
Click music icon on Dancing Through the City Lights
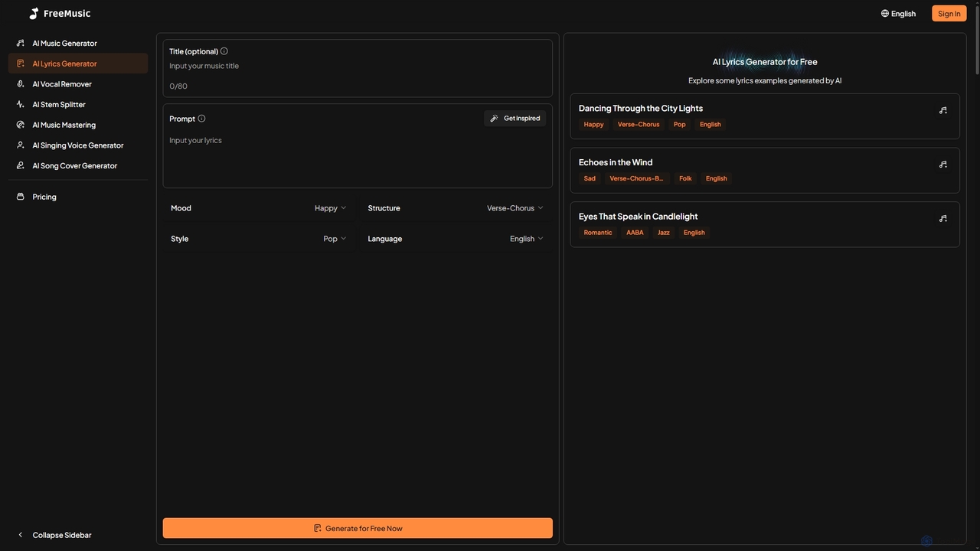point(943,110)
